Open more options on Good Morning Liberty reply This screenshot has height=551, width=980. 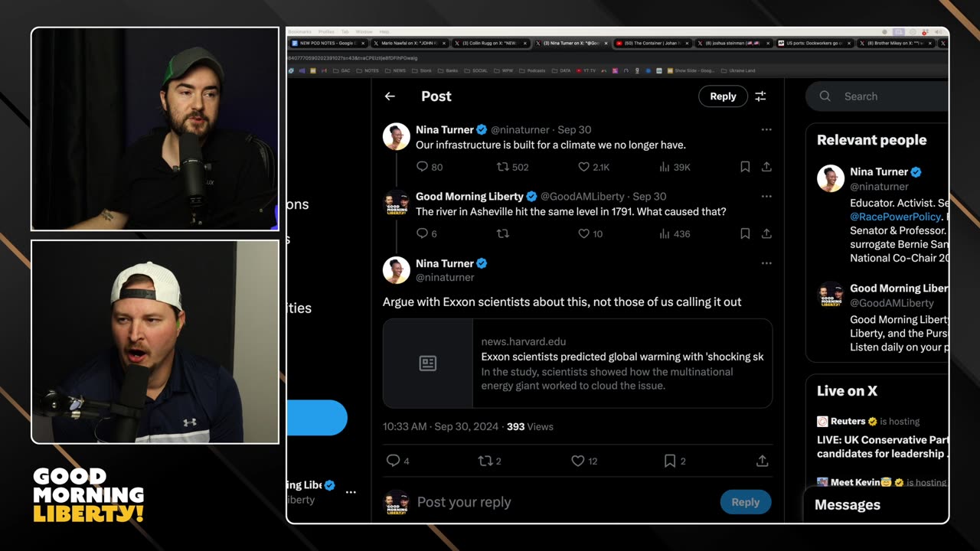pos(766,197)
